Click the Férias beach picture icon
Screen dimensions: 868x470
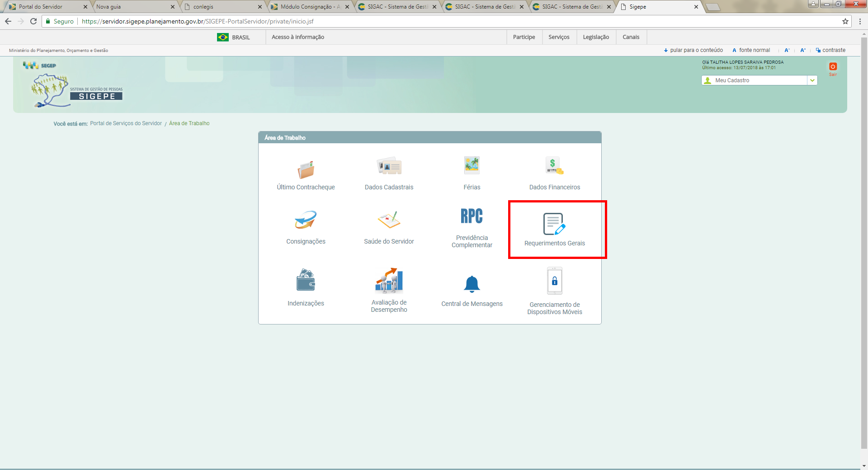[x=472, y=165]
